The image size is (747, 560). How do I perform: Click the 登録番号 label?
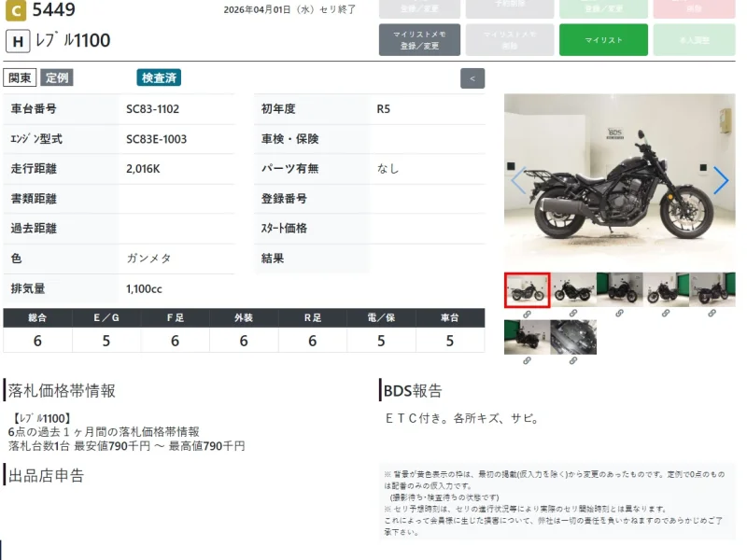pyautogui.click(x=284, y=199)
